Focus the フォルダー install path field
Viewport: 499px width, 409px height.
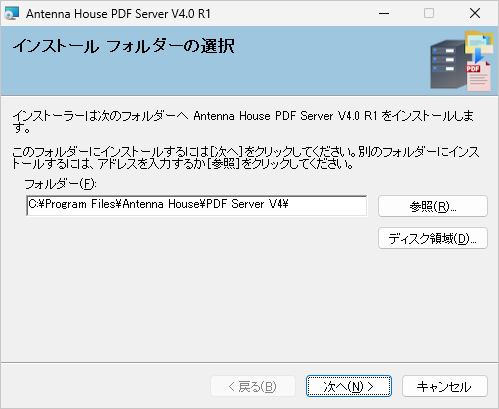pyautogui.click(x=197, y=206)
